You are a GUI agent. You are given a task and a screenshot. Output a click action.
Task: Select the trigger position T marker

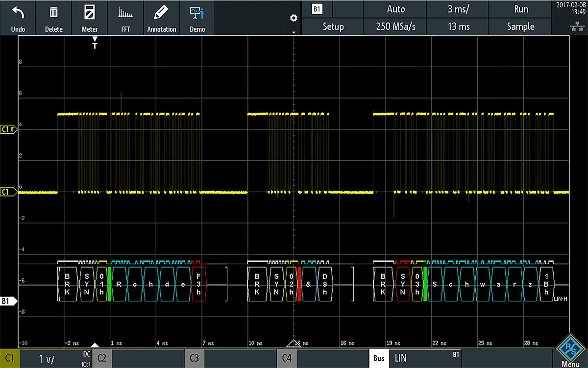[x=95, y=43]
